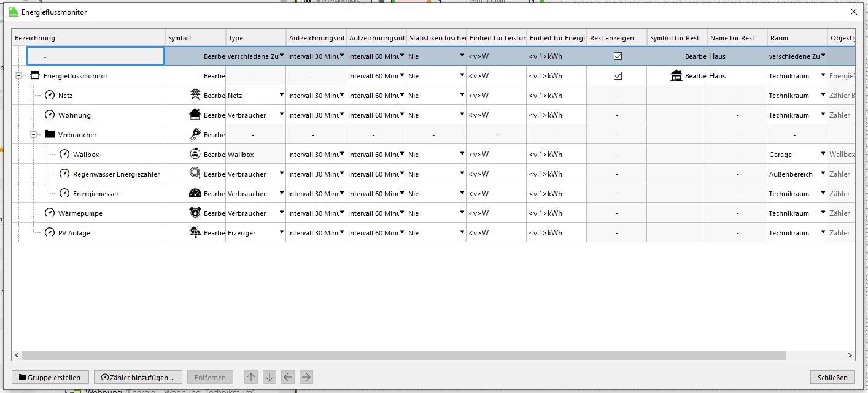Click Gruppe erstellen button
Image resolution: width=868 pixels, height=393 pixels.
coord(50,377)
